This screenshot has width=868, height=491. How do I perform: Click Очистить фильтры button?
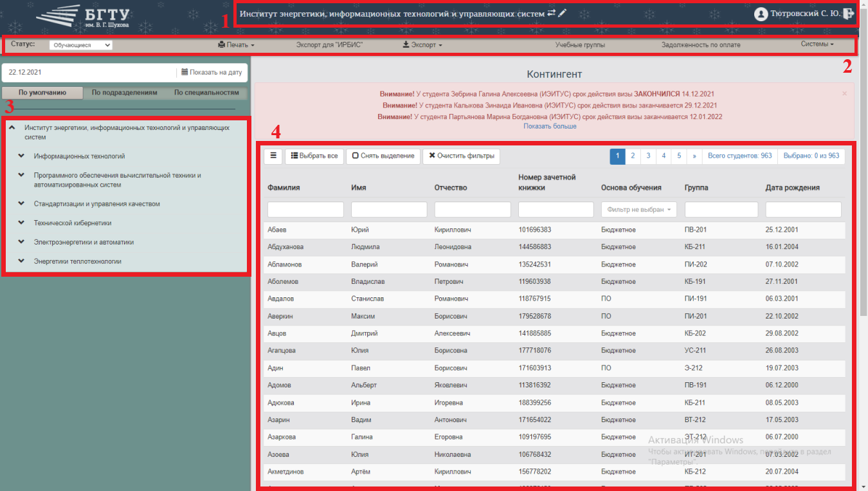[461, 156]
